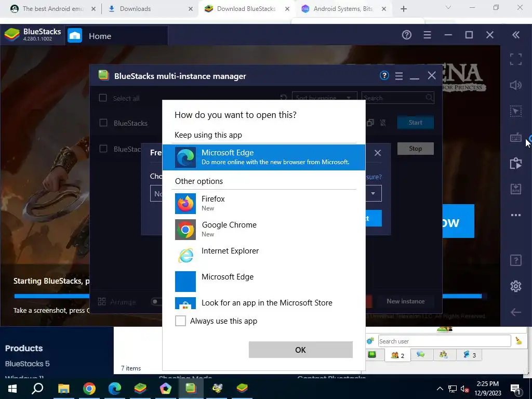Click the instance manager Search field
This screenshot has width=532, height=399.
[x=397, y=98]
